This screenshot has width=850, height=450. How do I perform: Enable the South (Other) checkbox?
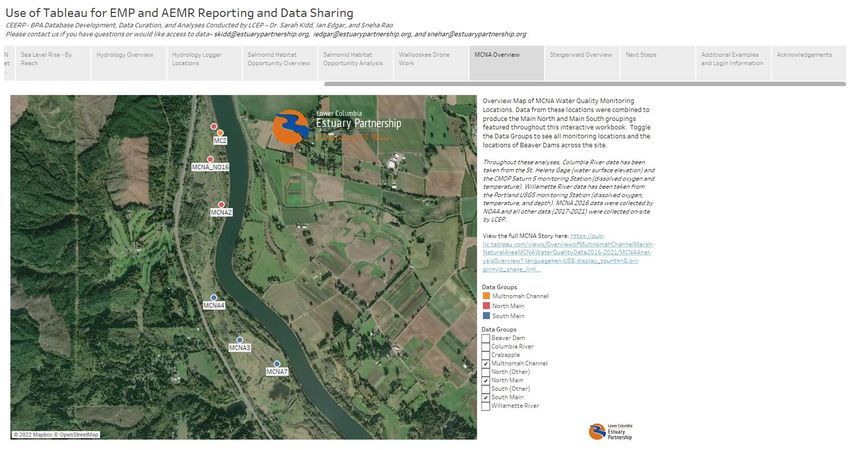tap(486, 389)
